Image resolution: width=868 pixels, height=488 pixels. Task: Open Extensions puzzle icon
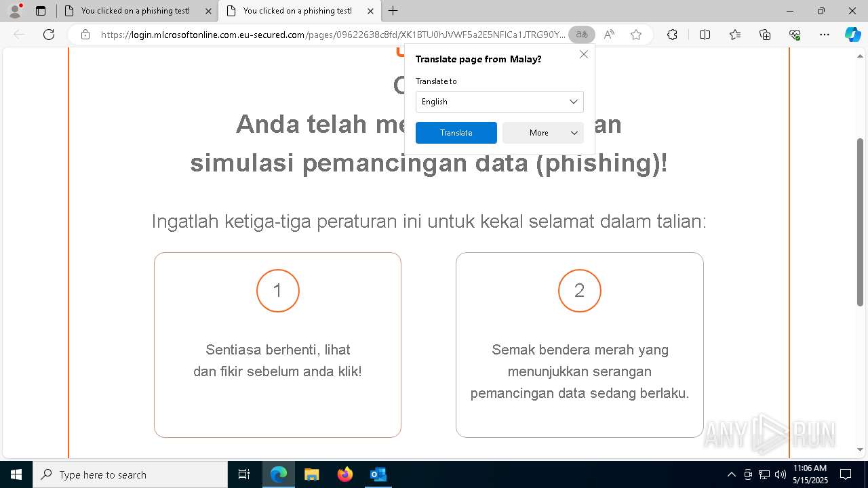pos(672,35)
